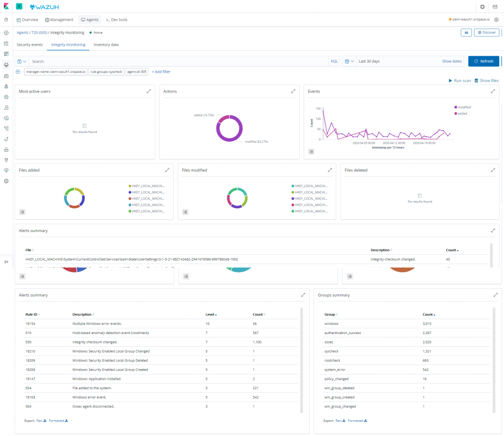Image resolution: width=504 pixels, height=436 pixels.
Task: Click first teal HKEY_LOCAL_MACHI legend swatch in Files modified
Action: [293, 186]
